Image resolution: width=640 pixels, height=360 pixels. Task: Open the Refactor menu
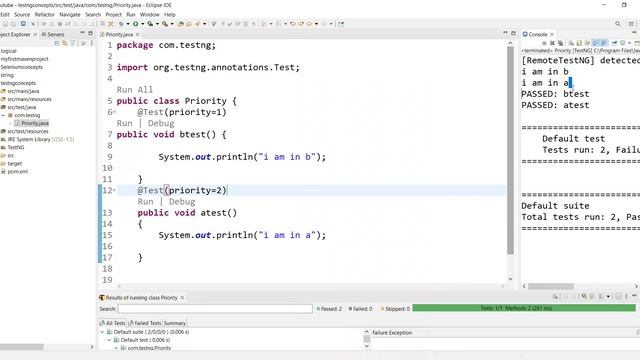point(44,14)
